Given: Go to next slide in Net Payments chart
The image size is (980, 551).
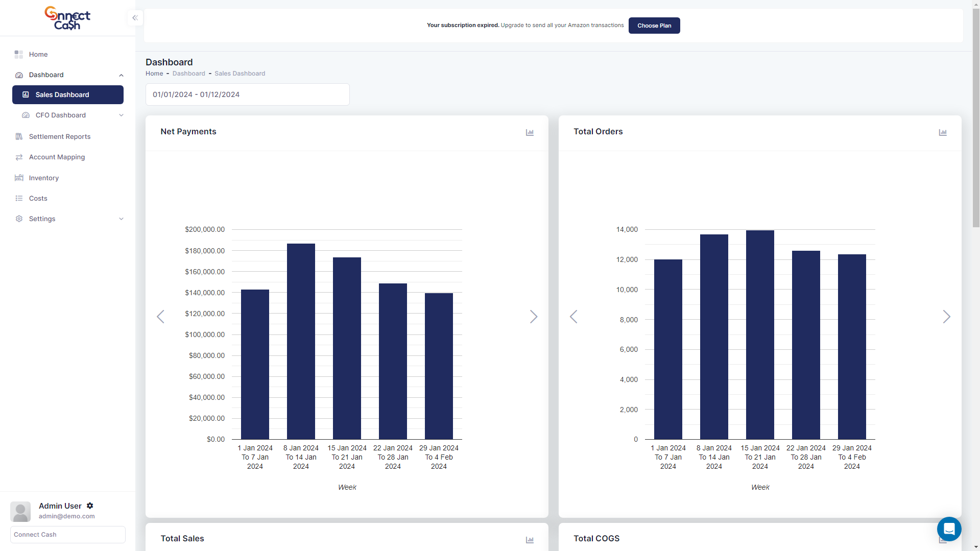Looking at the screenshot, I should click(533, 317).
